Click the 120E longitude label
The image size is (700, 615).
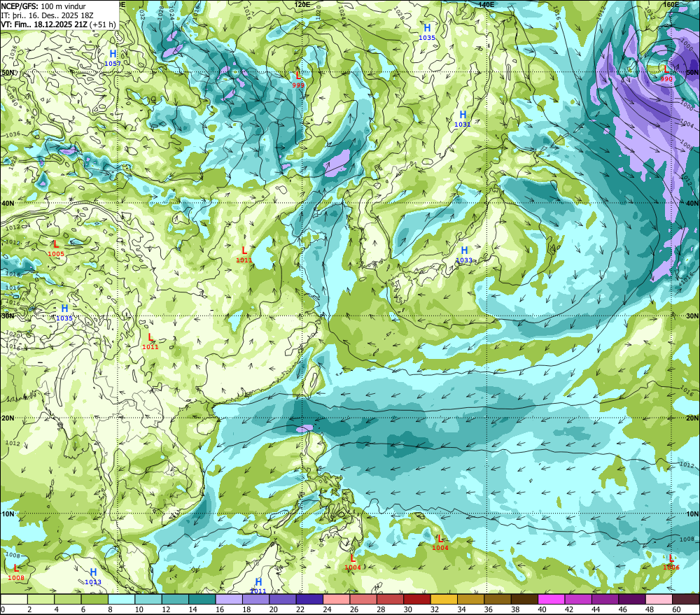click(x=302, y=4)
